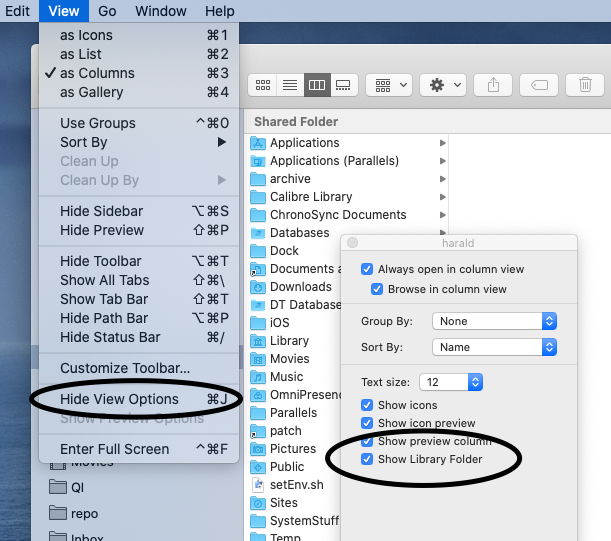Switch Finder to icon view button

(263, 85)
